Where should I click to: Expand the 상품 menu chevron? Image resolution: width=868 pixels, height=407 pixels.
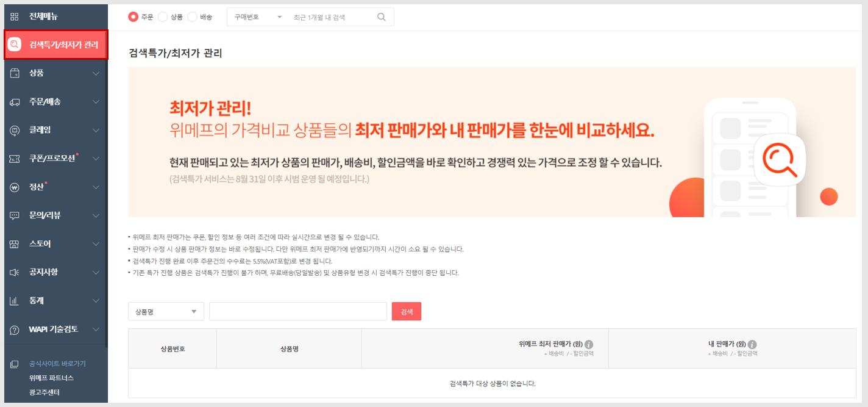(x=96, y=73)
